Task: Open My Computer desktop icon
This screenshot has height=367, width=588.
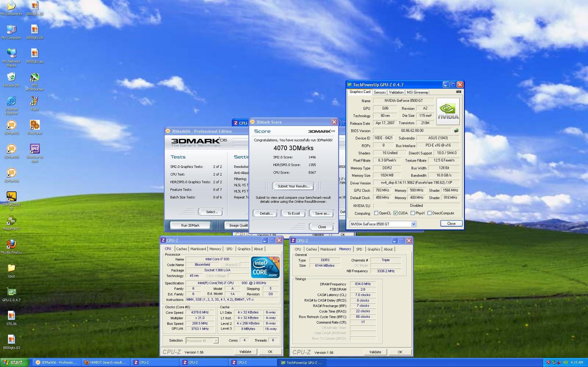Action: [11, 32]
